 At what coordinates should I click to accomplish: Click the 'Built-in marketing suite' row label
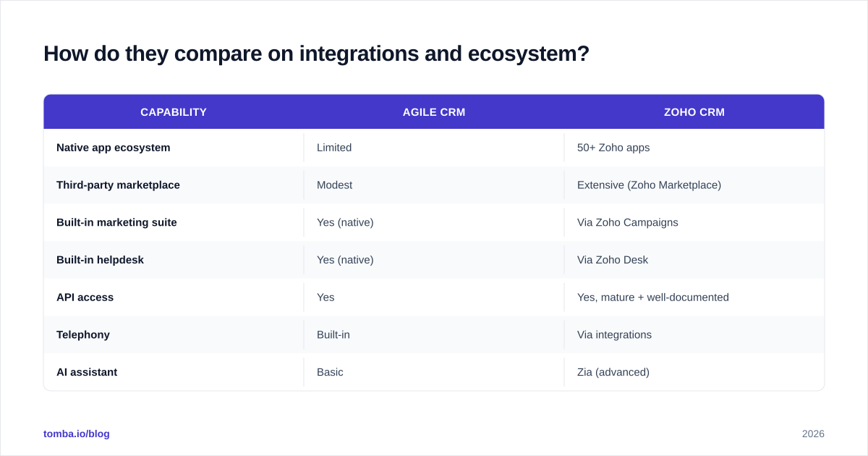click(116, 223)
